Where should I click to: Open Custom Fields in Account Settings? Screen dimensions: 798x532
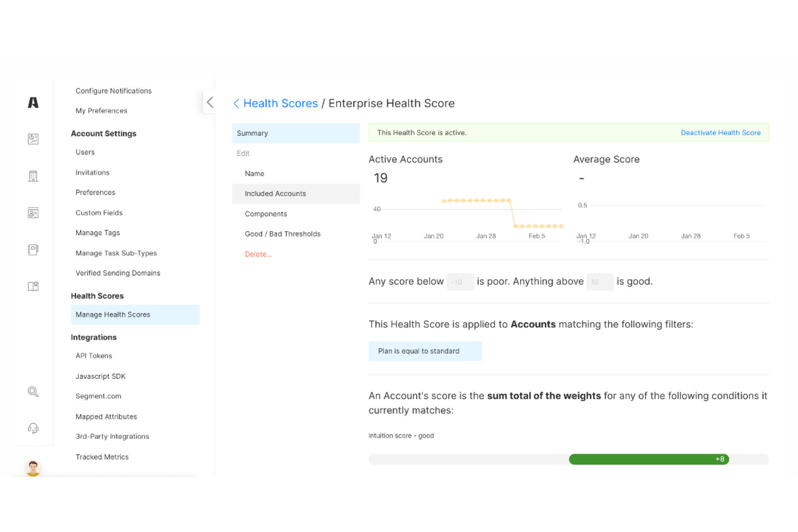[x=99, y=213]
